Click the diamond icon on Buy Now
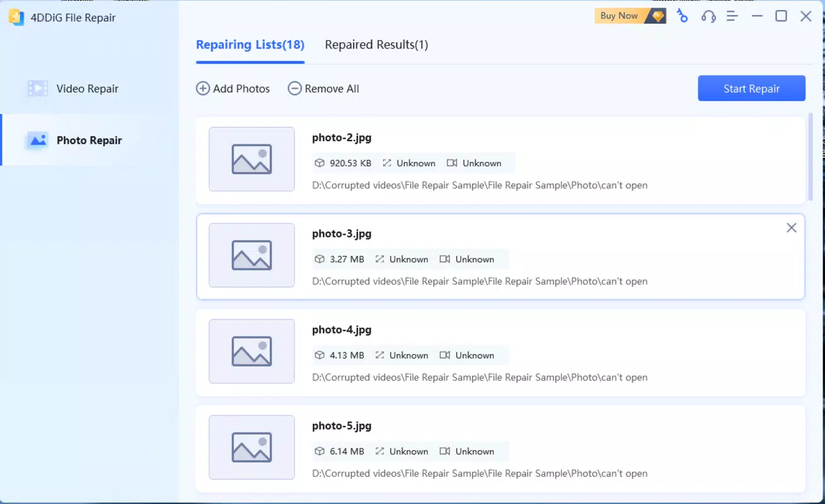The height and width of the screenshot is (504, 825). (657, 16)
